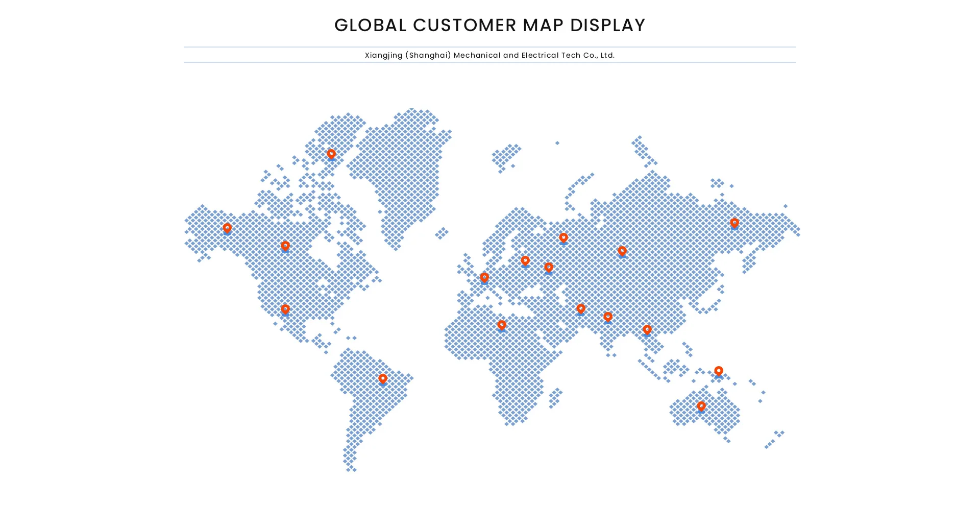Screen dimensions: 980x528
Task: Click the northernmost pin in European Russia
Action: [x=563, y=238]
